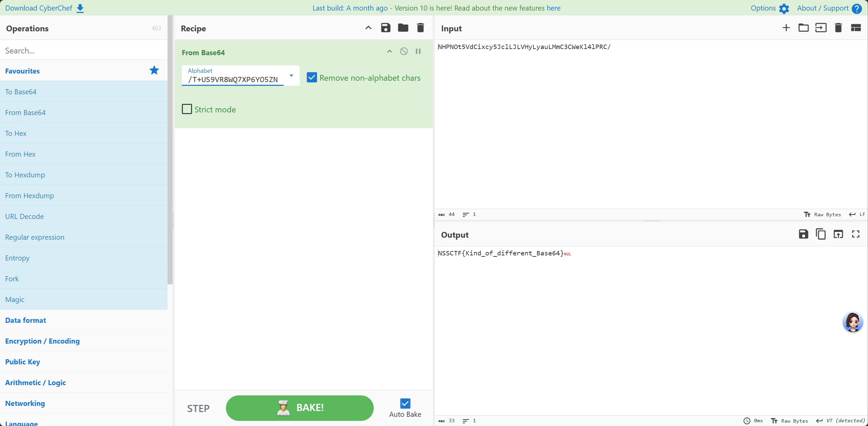Viewport: 868px width, 426px height.
Task: Toggle the Auto Bake checkbox
Action: coord(405,404)
